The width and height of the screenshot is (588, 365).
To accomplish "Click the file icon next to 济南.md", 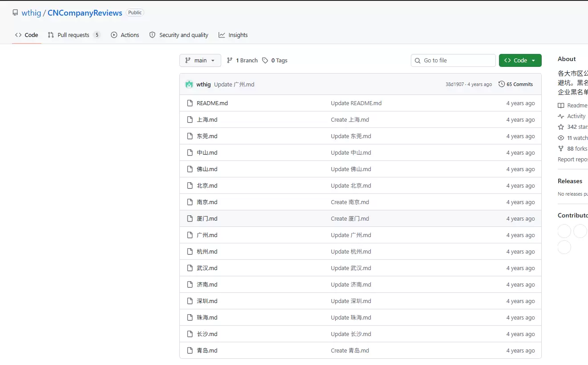I will point(190,285).
